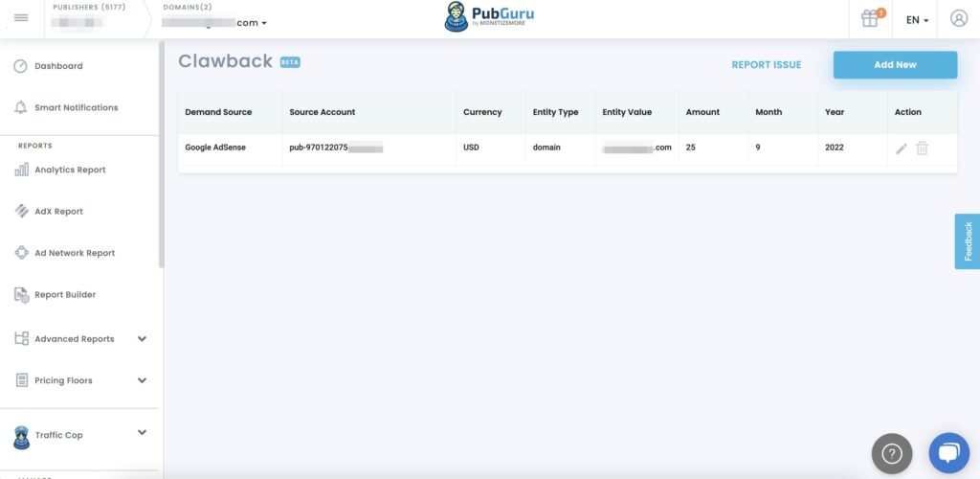Open the live chat bubble
This screenshot has width=980, height=479.
948,453
